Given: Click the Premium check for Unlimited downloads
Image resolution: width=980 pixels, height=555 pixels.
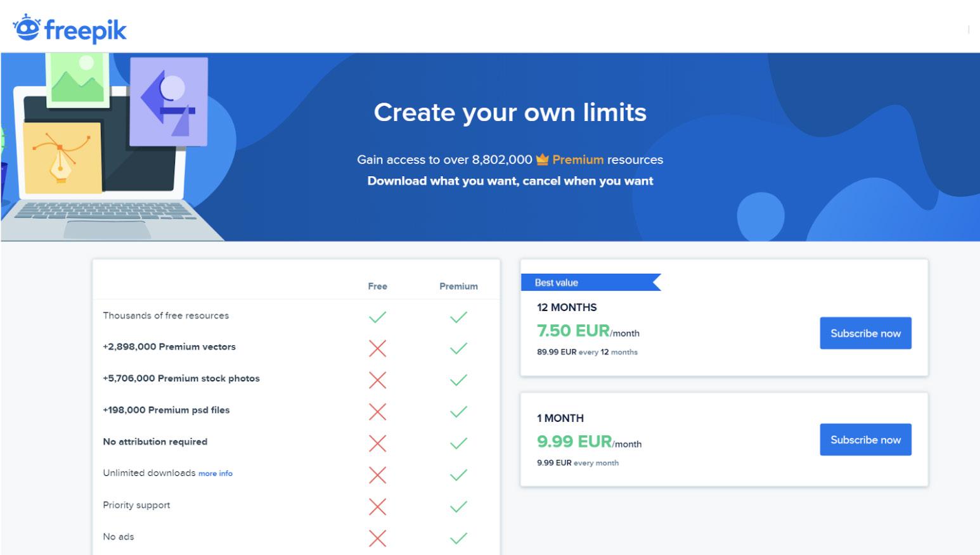Looking at the screenshot, I should (x=458, y=475).
